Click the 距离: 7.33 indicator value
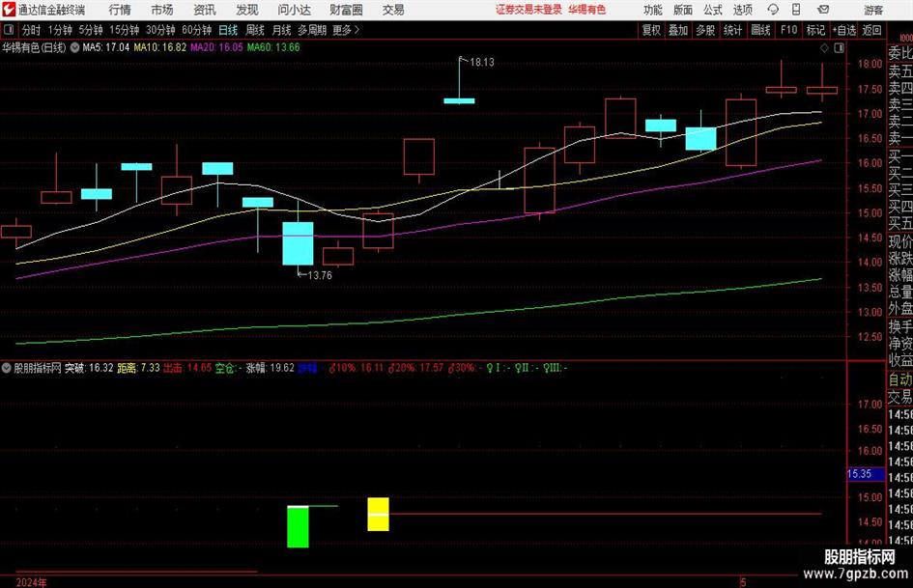This screenshot has height=588, width=913. pos(138,368)
